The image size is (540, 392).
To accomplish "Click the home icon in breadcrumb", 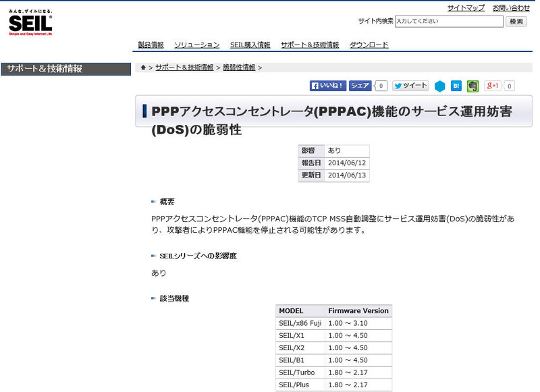I will (x=143, y=67).
